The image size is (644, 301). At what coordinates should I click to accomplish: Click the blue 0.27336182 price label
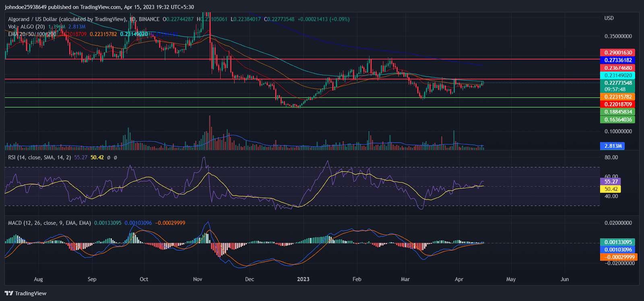pyautogui.click(x=618, y=60)
